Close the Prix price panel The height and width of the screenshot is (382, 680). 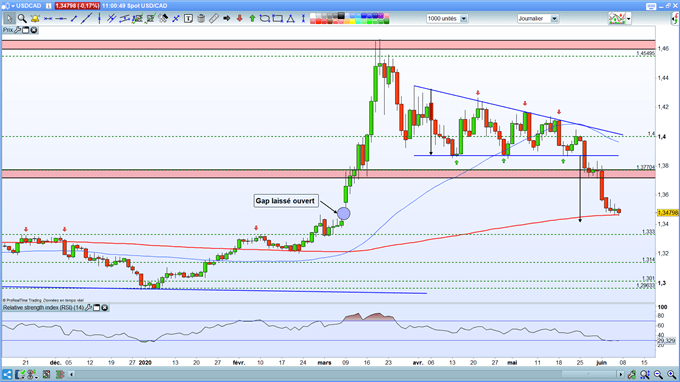point(33,30)
